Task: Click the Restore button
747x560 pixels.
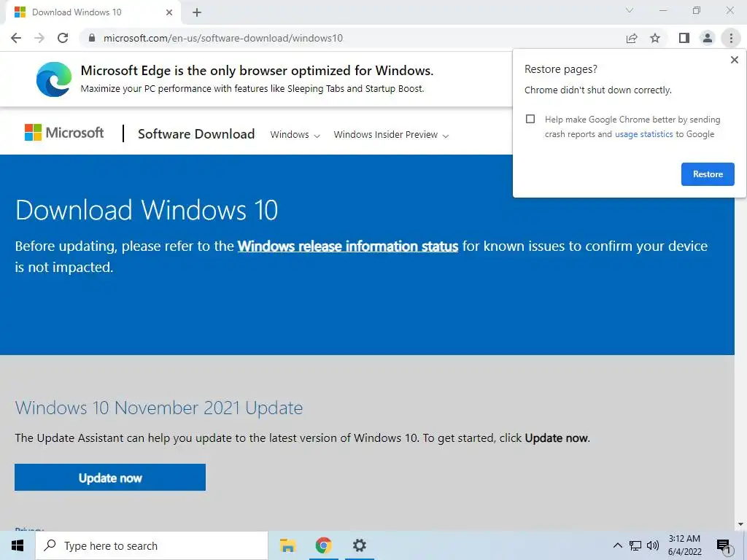Action: tap(708, 174)
